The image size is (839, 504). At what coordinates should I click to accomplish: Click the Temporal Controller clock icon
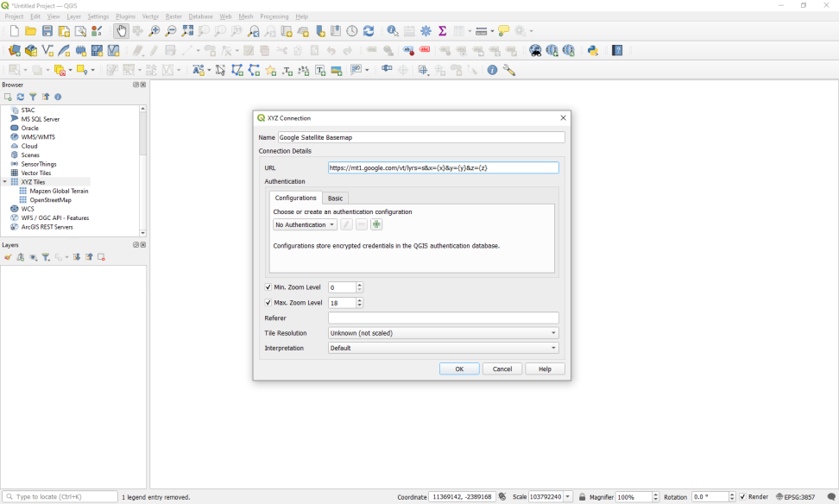point(352,31)
